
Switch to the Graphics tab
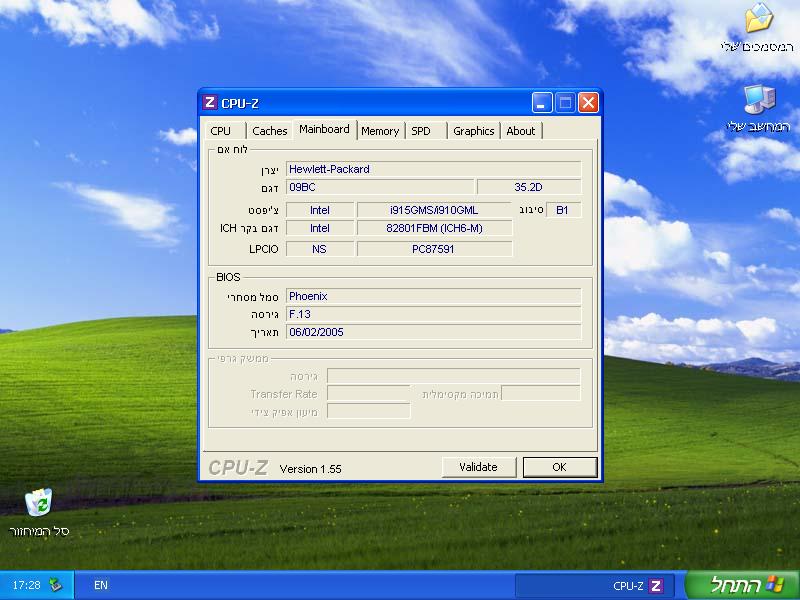tap(473, 131)
